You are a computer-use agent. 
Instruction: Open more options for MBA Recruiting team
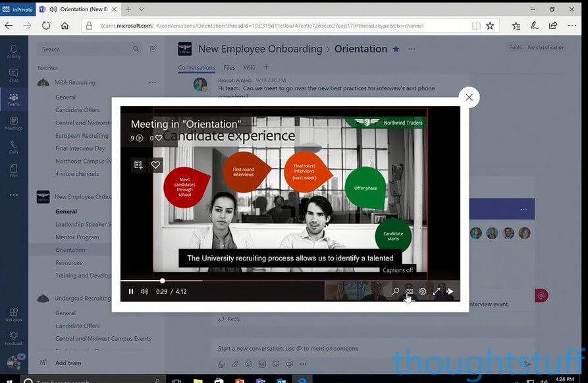152,82
